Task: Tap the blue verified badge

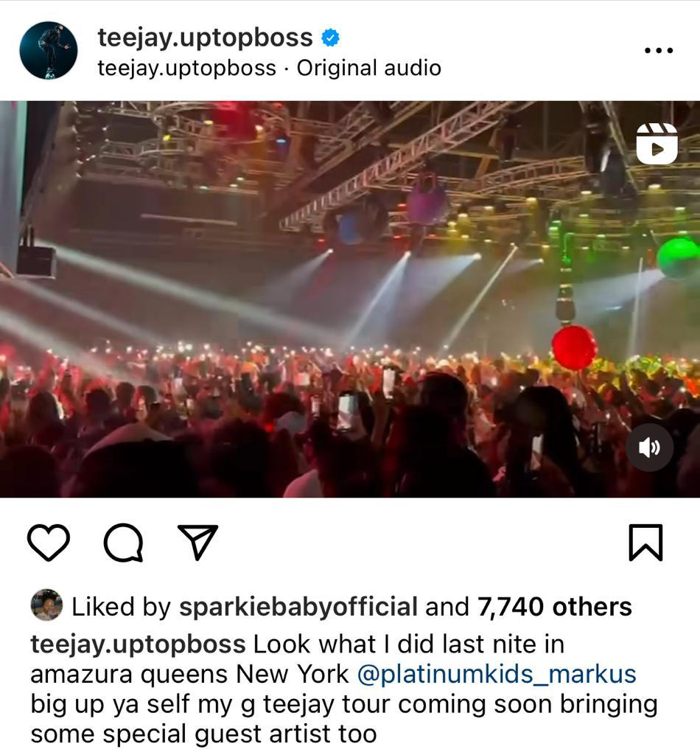Action: point(330,38)
